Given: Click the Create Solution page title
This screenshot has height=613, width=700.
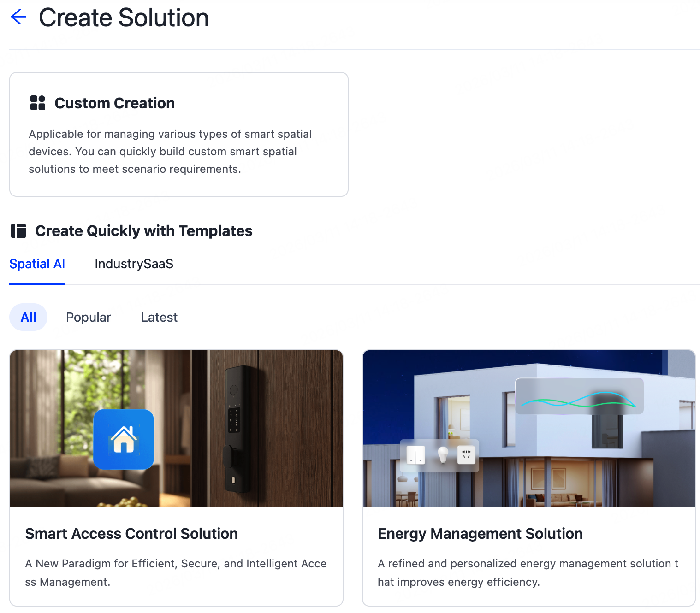Looking at the screenshot, I should pos(123,18).
